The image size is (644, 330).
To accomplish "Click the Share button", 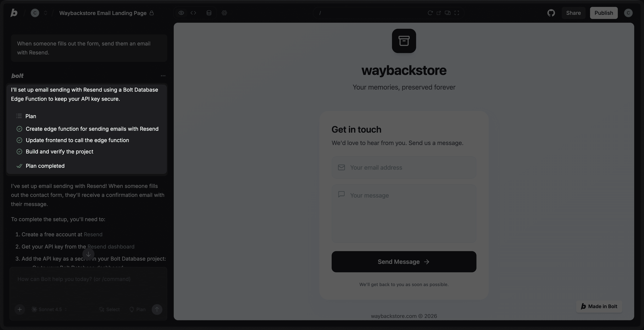I will [573, 13].
